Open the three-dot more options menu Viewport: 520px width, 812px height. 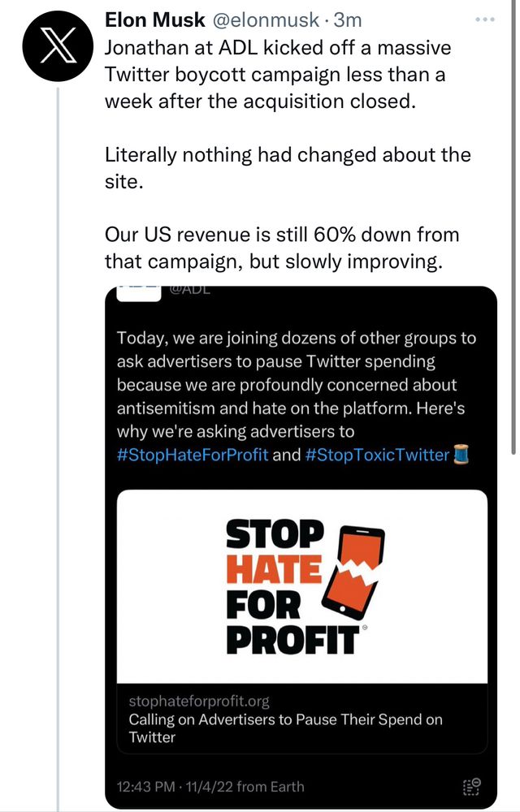click(483, 19)
